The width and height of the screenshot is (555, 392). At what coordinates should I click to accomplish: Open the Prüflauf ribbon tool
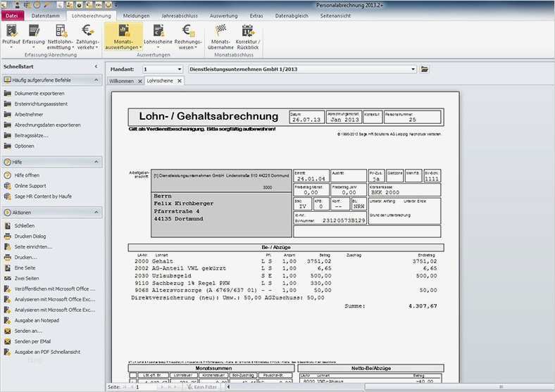pyautogui.click(x=11, y=37)
